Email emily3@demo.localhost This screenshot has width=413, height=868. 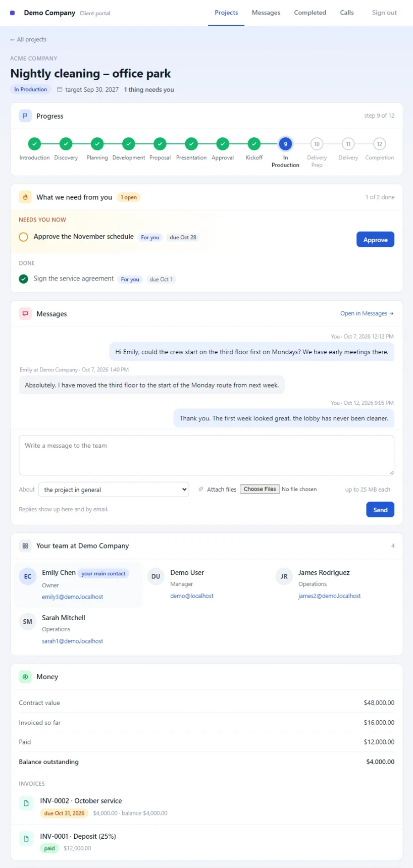point(72,597)
